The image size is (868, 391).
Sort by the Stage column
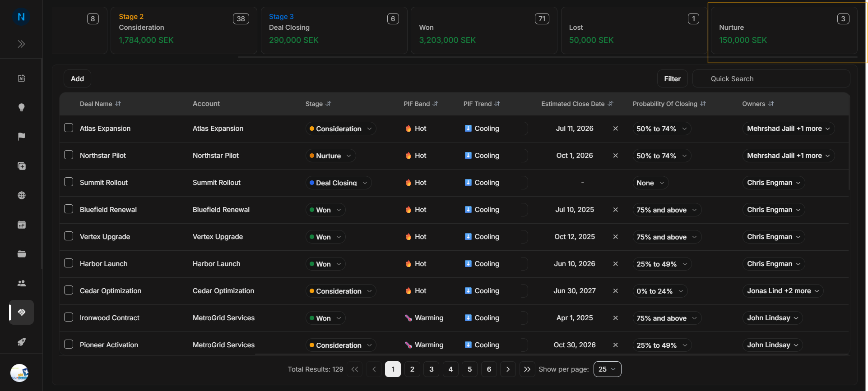pyautogui.click(x=328, y=104)
